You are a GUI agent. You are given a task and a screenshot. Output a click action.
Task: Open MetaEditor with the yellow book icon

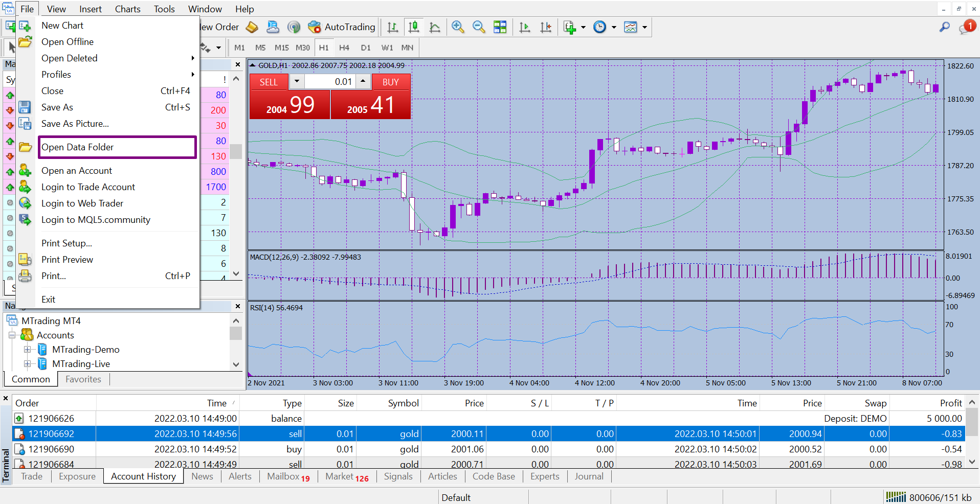252,27
